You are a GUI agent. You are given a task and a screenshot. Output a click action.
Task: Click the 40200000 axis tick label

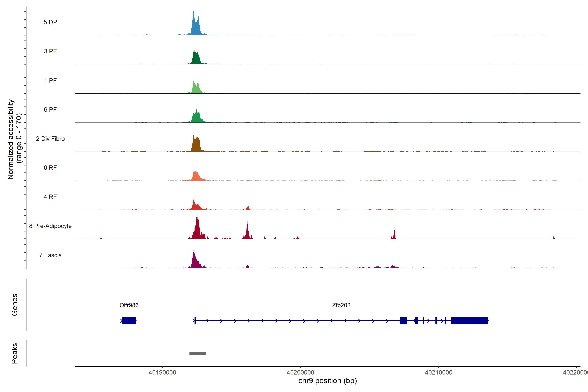click(x=300, y=373)
